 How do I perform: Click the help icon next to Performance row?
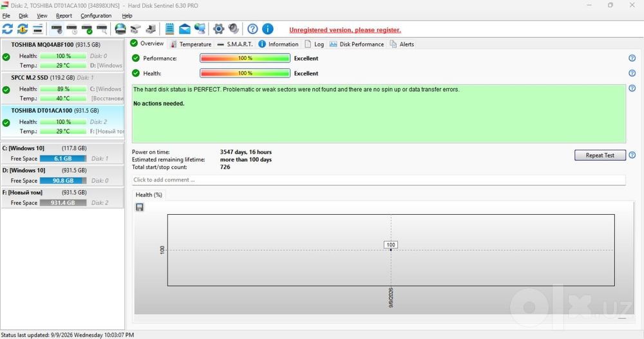pyautogui.click(x=632, y=59)
